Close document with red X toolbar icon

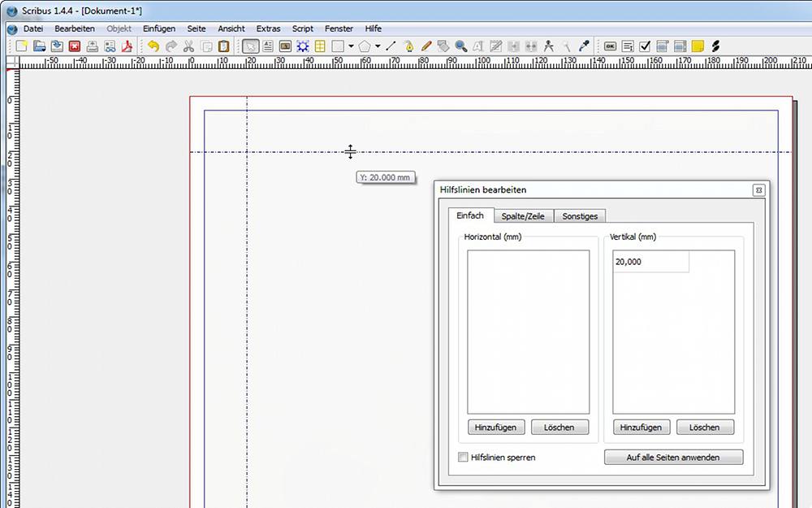pyautogui.click(x=75, y=46)
